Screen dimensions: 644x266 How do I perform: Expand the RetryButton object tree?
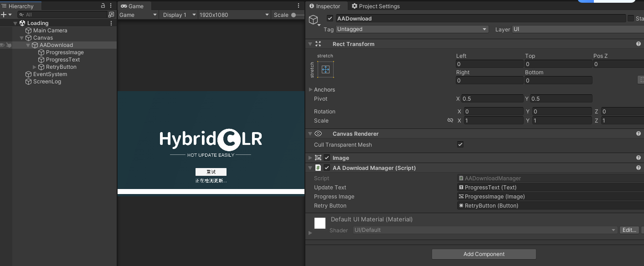tap(35, 67)
